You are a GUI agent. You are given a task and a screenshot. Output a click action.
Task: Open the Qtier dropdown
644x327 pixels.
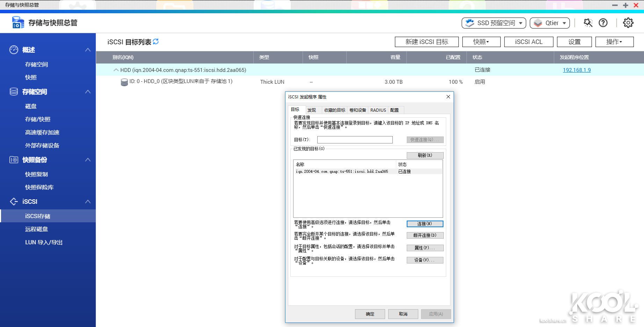coord(550,23)
